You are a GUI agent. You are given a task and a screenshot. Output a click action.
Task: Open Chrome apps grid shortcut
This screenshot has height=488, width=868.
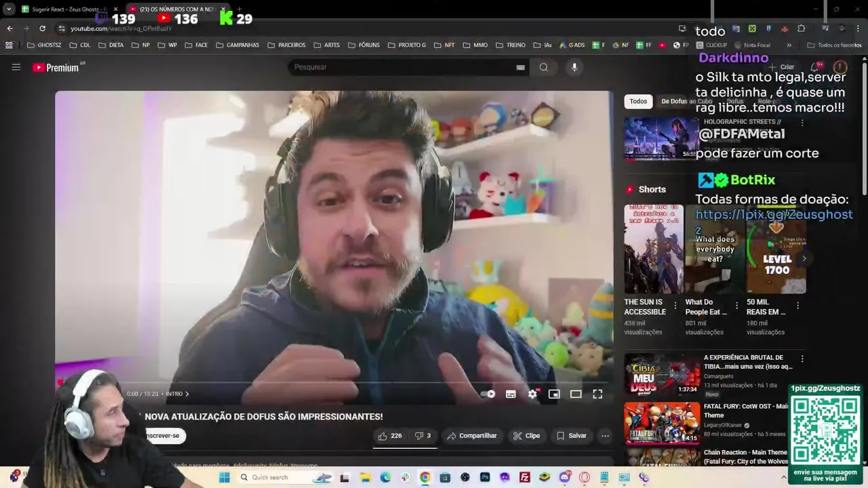9,45
